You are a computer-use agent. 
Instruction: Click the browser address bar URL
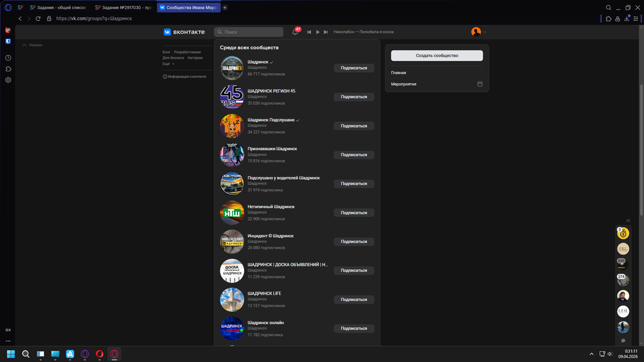click(94, 19)
